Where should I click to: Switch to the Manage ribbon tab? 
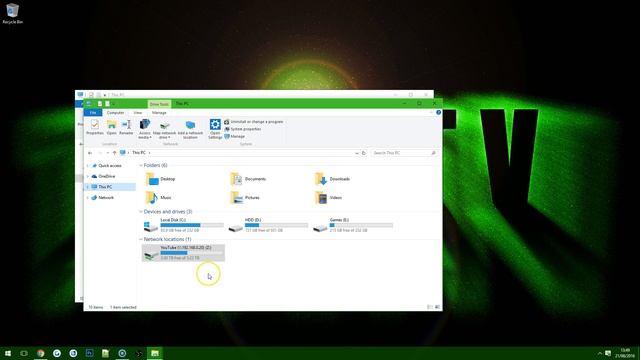[159, 113]
